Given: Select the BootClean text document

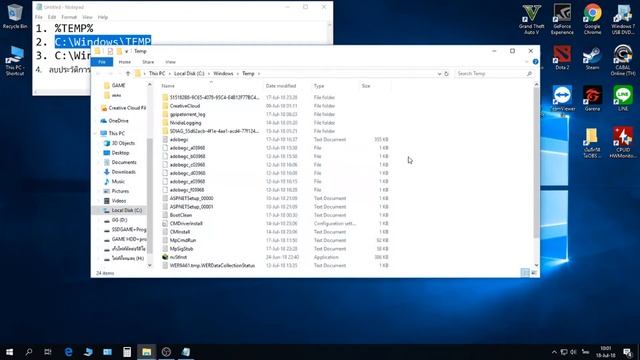Looking at the screenshot, I should 275,215.
